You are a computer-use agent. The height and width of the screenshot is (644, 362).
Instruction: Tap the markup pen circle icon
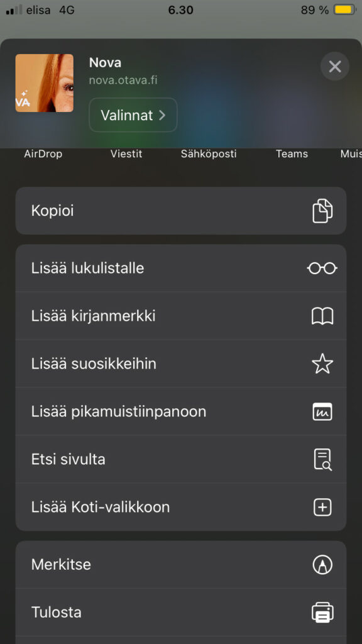click(x=322, y=565)
